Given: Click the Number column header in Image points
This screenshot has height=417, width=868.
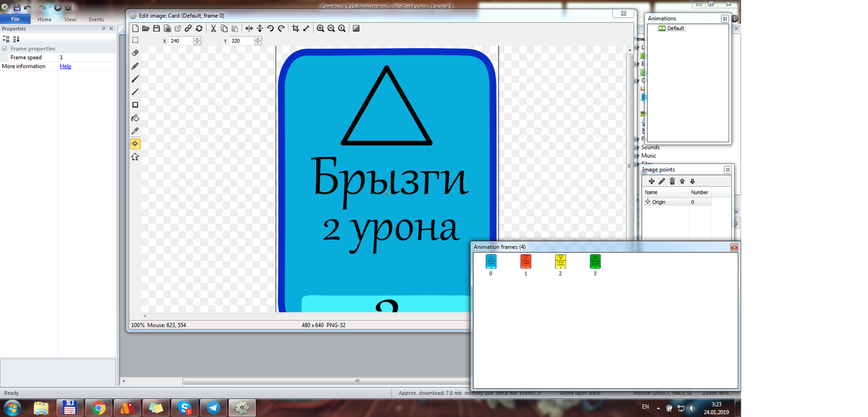Looking at the screenshot, I should [700, 192].
